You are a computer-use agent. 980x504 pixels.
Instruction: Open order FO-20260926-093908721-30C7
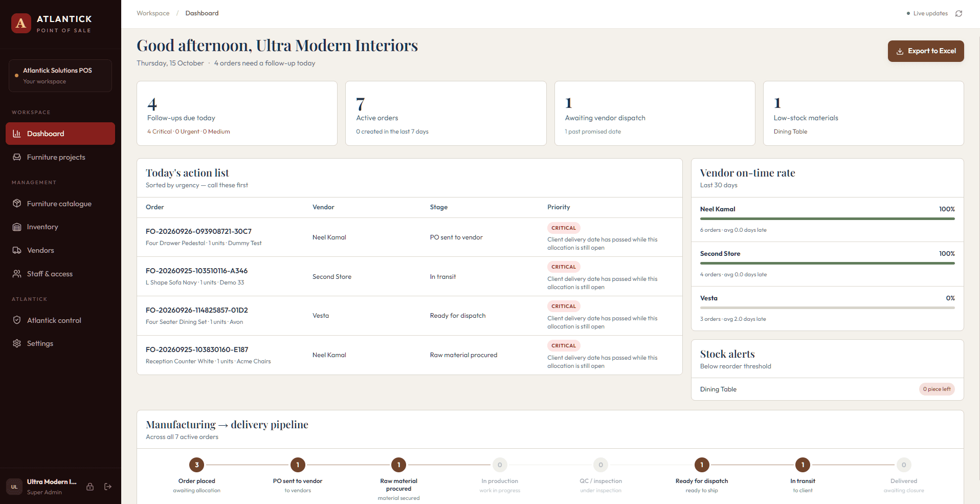tap(198, 231)
